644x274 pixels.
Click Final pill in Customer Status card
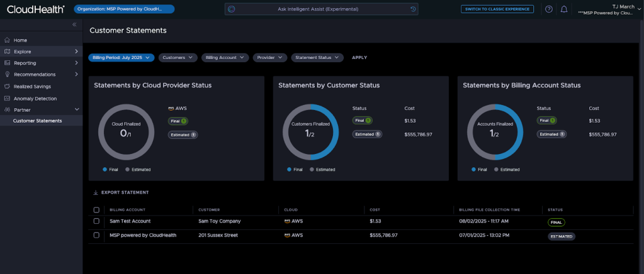point(362,121)
